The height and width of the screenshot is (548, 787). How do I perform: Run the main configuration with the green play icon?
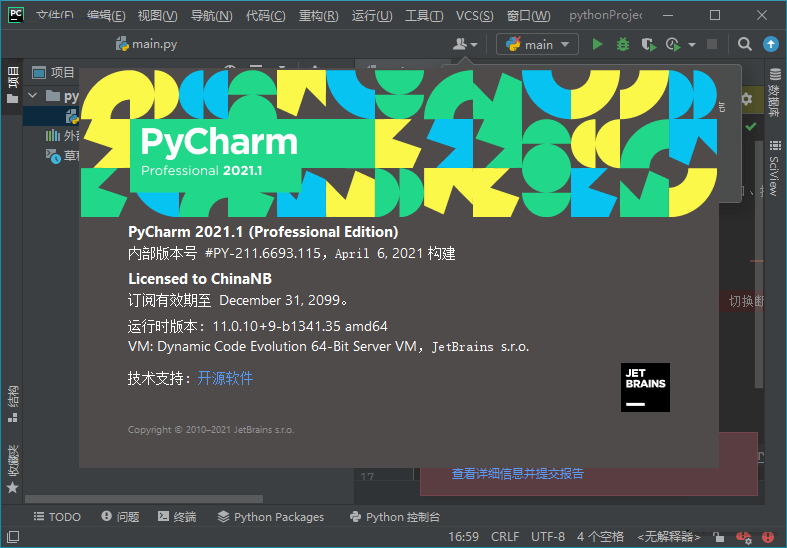(x=597, y=45)
